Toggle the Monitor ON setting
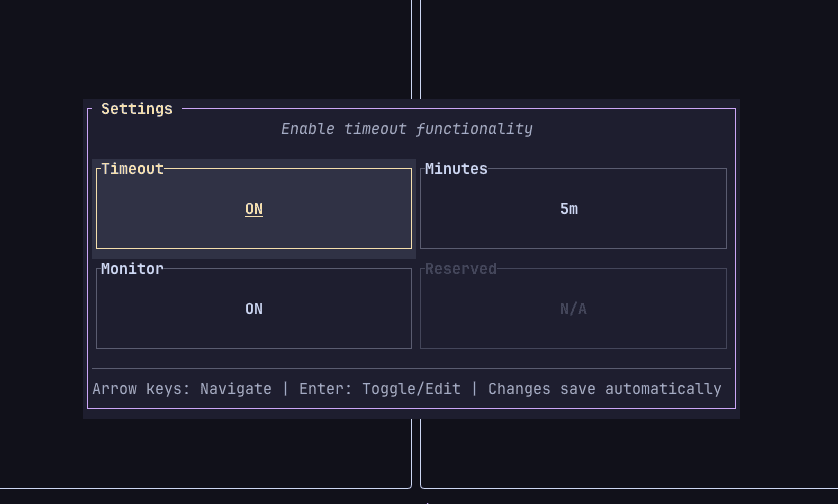 coord(254,309)
